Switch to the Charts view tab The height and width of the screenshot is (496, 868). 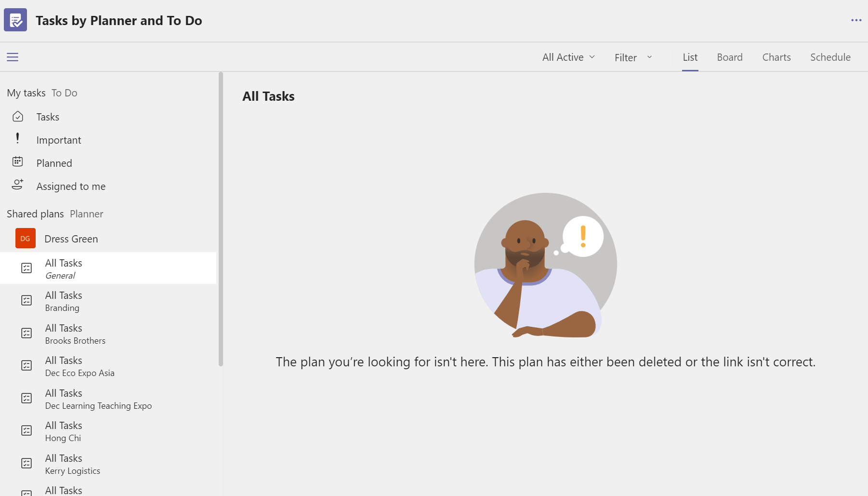pos(776,57)
